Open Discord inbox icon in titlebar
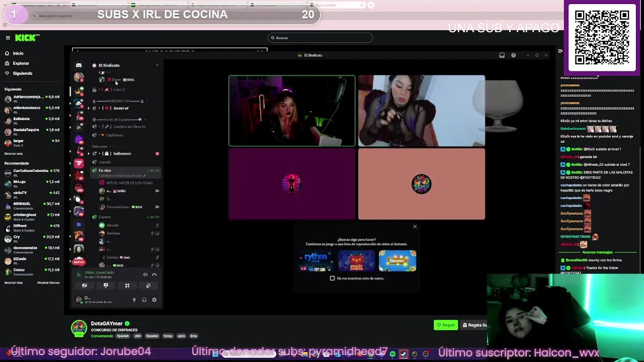The width and height of the screenshot is (644, 362). point(502,55)
